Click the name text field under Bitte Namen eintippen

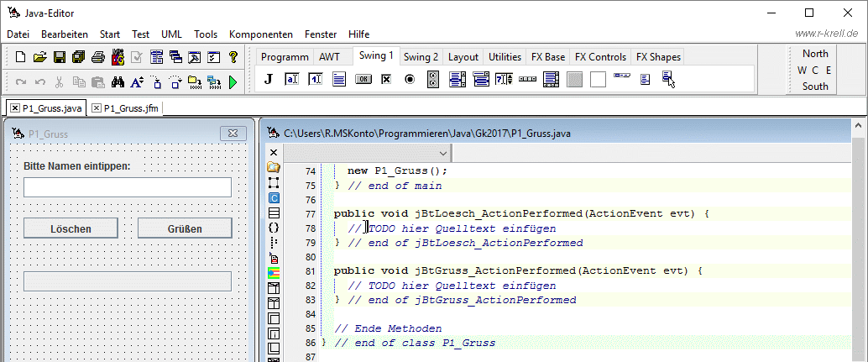point(127,186)
